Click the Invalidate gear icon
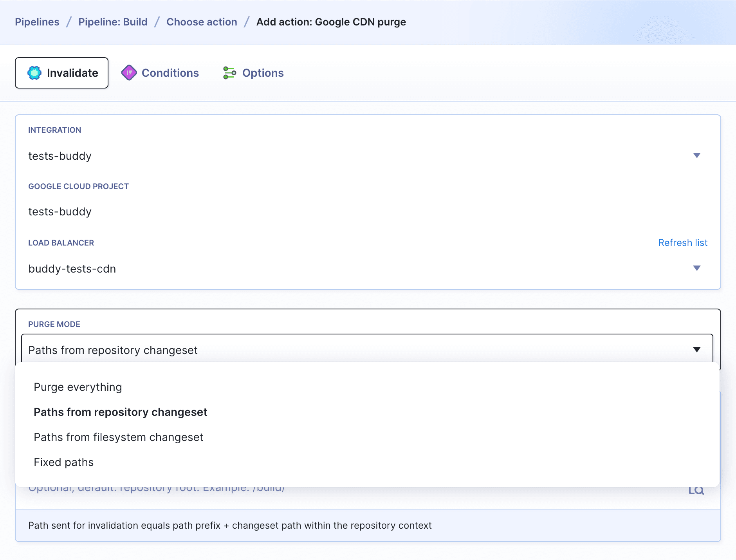Viewport: 736px width, 560px height. pos(34,72)
